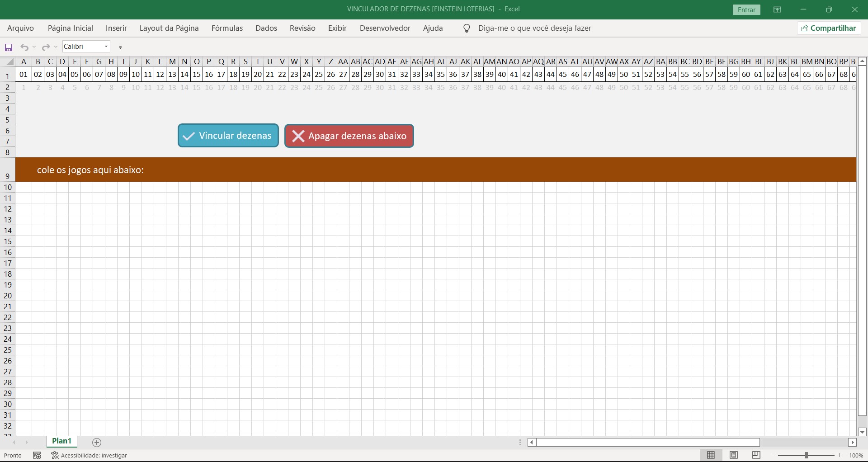Open Customize Quick Access Toolbar dropdown
The width and height of the screenshot is (868, 462).
121,47
